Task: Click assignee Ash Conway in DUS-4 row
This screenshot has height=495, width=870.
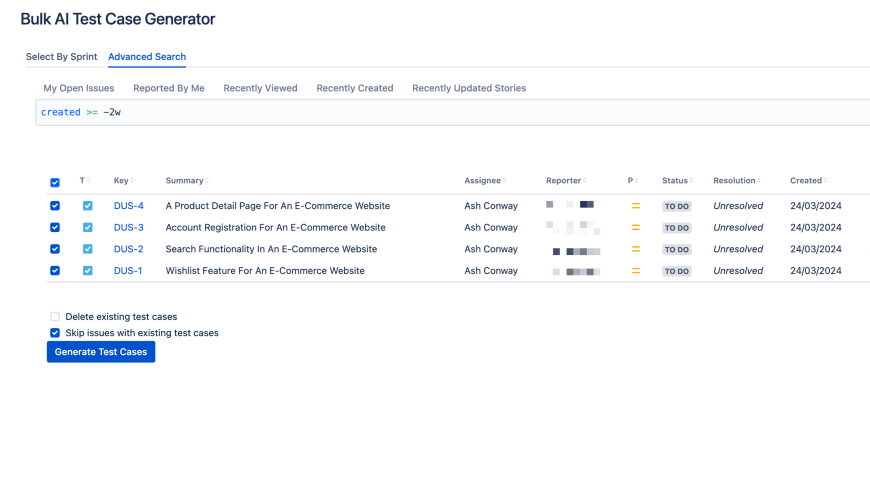Action: (491, 206)
